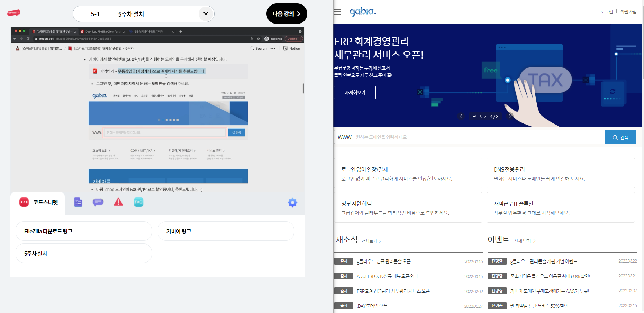Open news '.DAY 도메인 오픈'
The height and width of the screenshot is (313, 644).
point(372,306)
